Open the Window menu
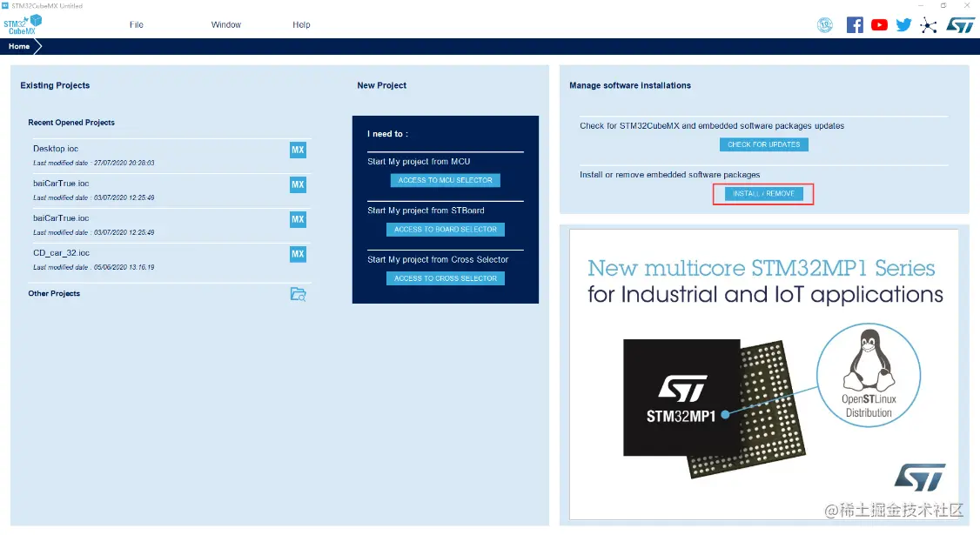 click(x=225, y=24)
